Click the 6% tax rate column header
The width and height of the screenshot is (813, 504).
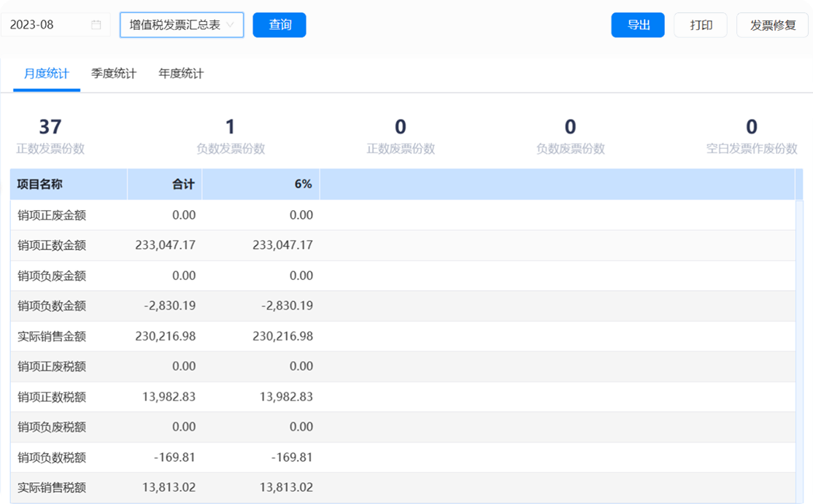303,185
